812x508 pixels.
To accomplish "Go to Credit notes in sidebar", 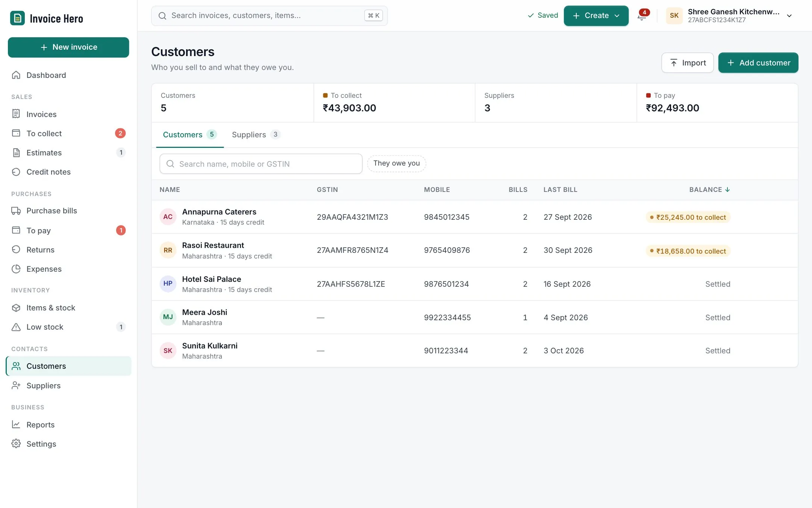I will click(68, 172).
